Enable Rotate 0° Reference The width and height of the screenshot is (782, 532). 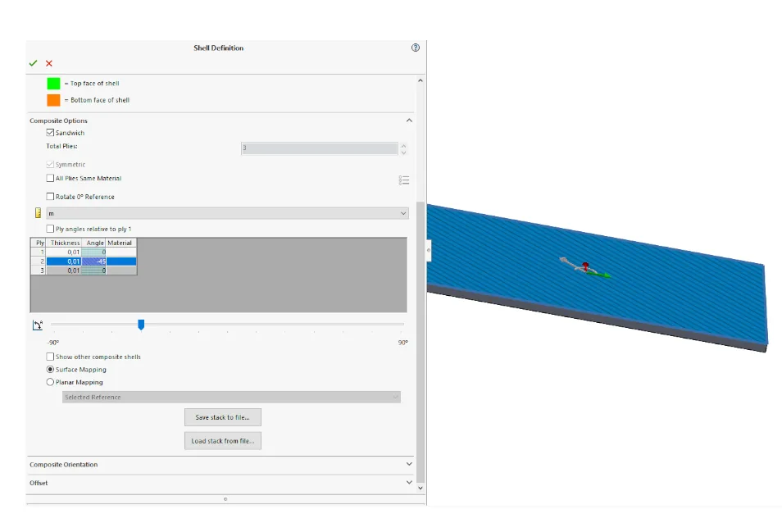point(50,197)
